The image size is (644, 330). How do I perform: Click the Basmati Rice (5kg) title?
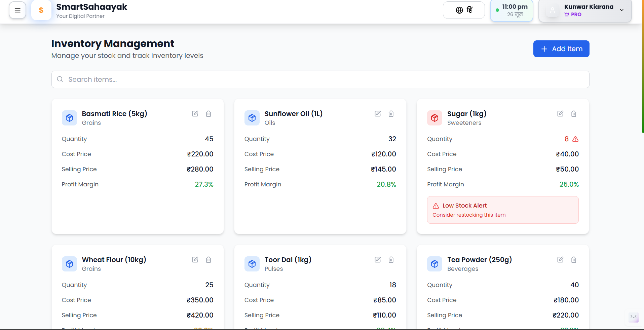pyautogui.click(x=114, y=114)
